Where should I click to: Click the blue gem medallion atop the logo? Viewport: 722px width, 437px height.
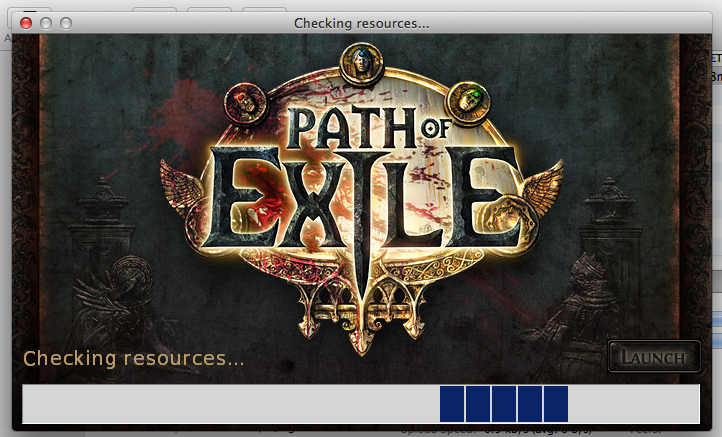click(x=361, y=64)
